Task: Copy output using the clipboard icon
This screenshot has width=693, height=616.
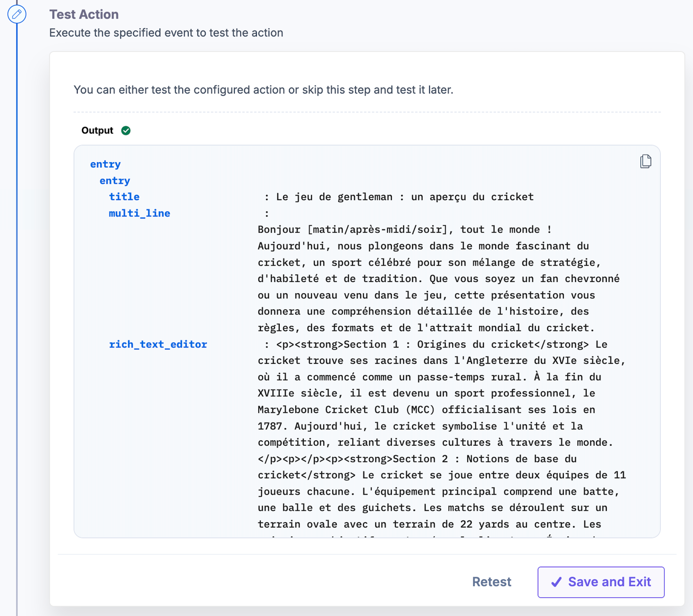Action: tap(646, 161)
